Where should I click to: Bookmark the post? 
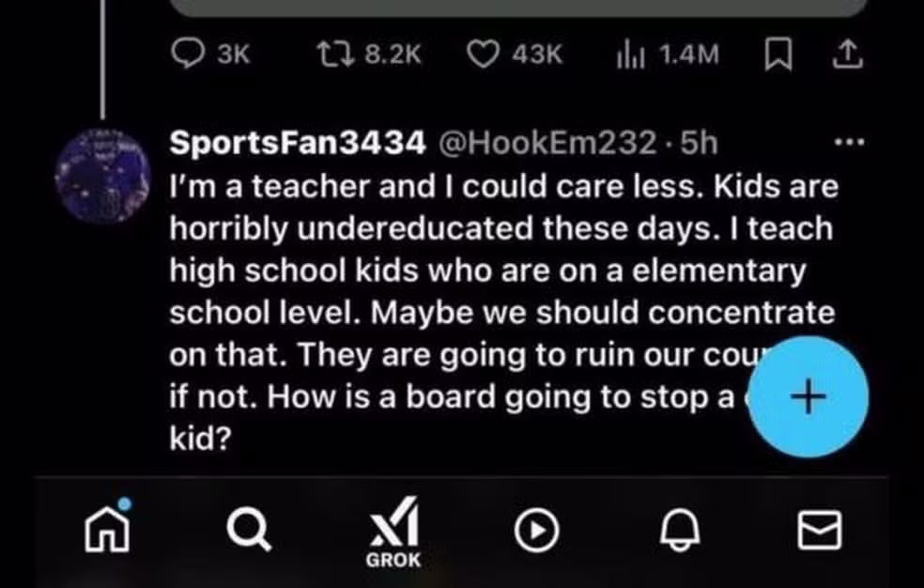pyautogui.click(x=778, y=54)
